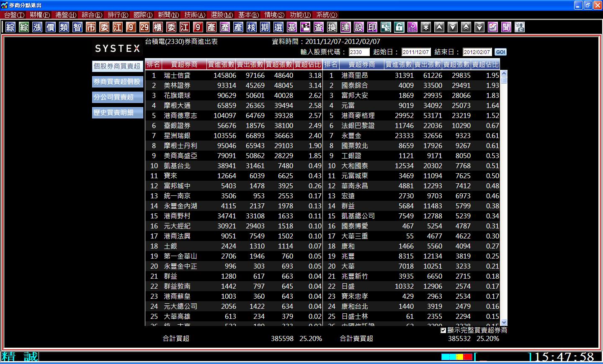Image resolution: width=603 pixels, height=364 pixels.
Task: Click the unlock padlock toolbar icon
Action: [x=399, y=27]
